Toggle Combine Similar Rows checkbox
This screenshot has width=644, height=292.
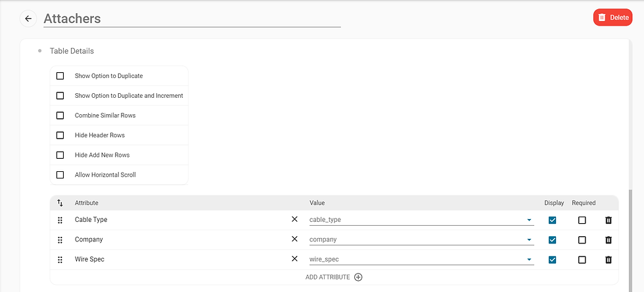pyautogui.click(x=60, y=115)
